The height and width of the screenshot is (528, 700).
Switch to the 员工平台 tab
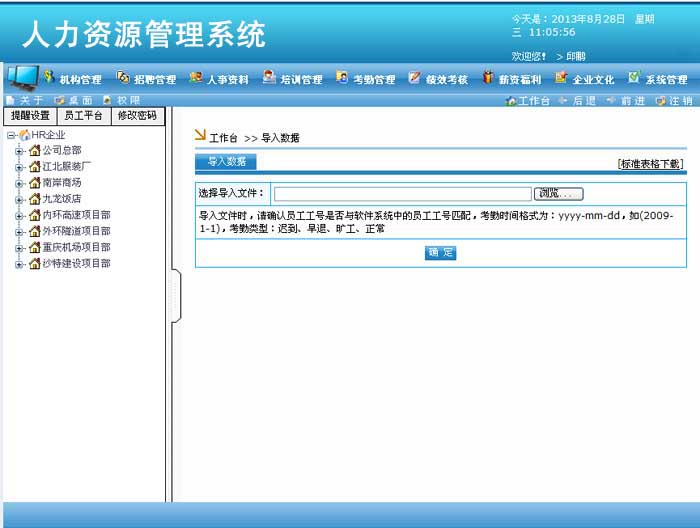[x=83, y=116]
